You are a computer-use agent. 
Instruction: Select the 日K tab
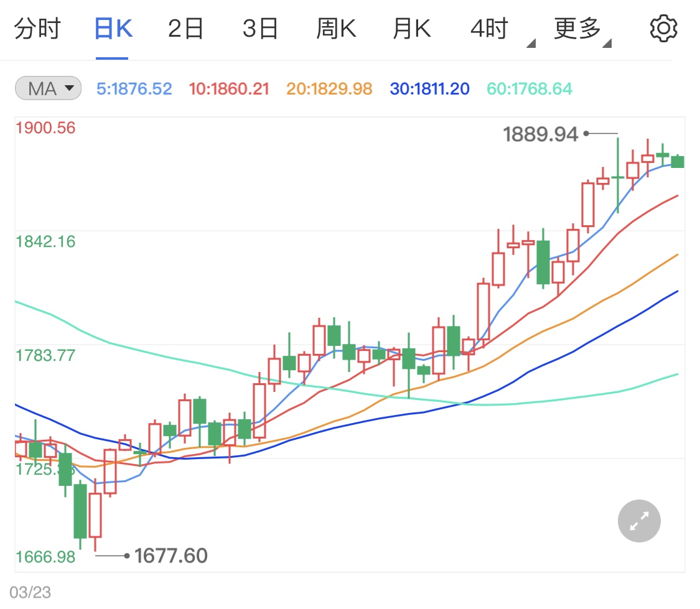113,29
